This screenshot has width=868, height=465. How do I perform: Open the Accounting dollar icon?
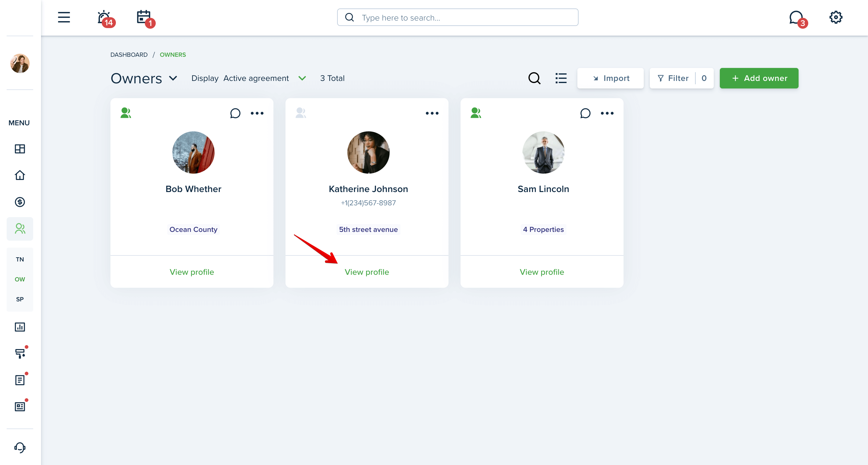click(x=20, y=202)
